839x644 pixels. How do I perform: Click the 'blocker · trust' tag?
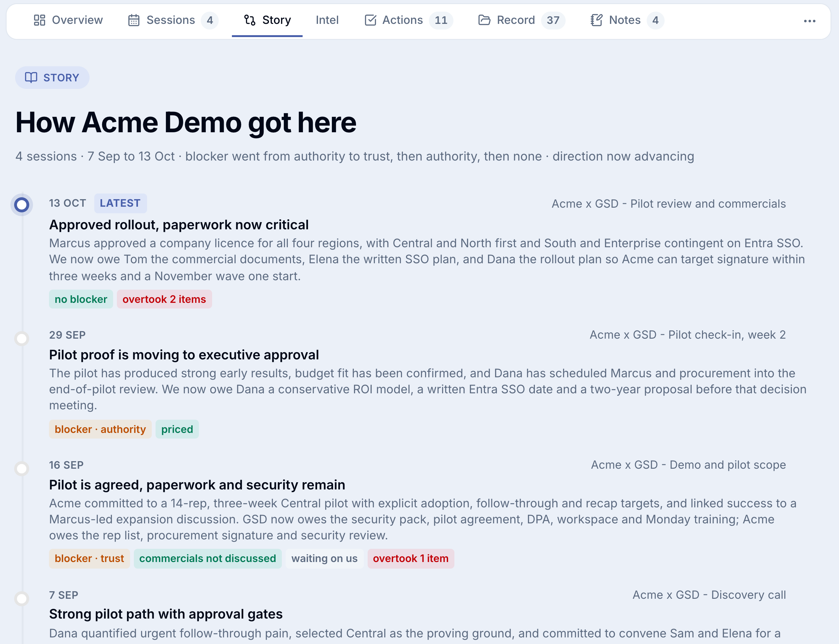coord(89,559)
